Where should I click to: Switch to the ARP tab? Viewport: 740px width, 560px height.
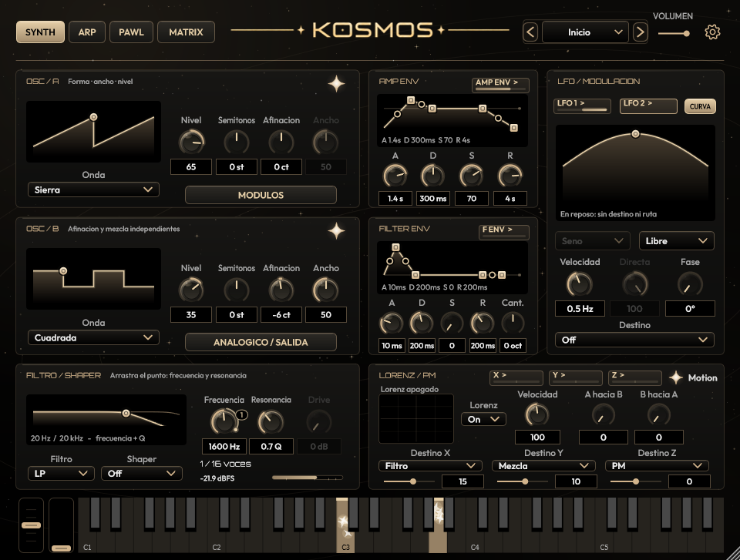87,32
